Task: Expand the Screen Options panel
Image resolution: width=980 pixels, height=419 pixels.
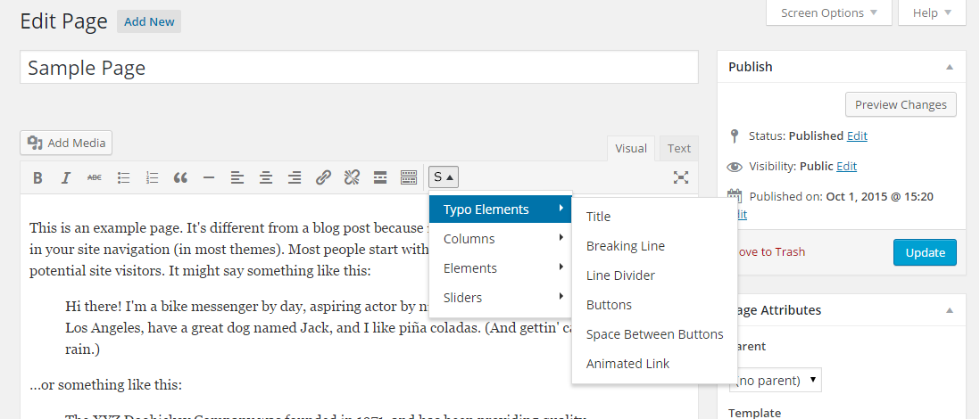Action: coord(829,13)
